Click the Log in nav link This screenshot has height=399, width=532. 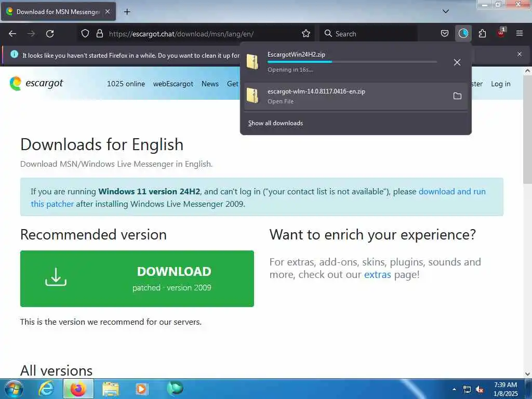[x=500, y=84]
